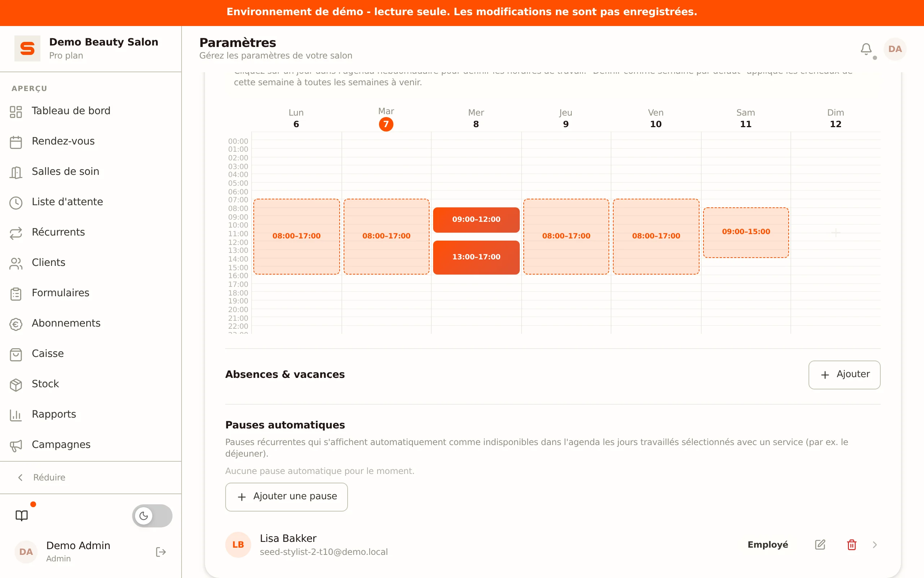924x578 pixels.
Task: Click Ajouter for absences & vacances
Action: 844,375
